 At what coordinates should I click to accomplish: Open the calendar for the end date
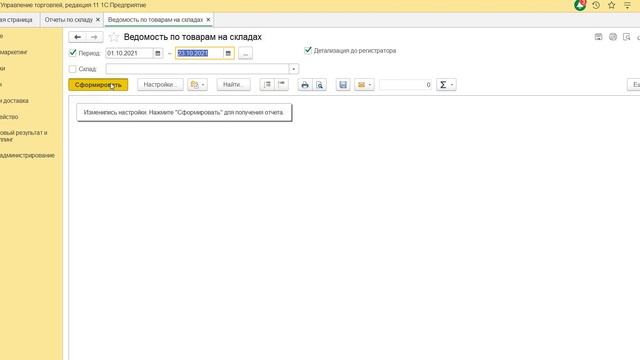coord(228,53)
